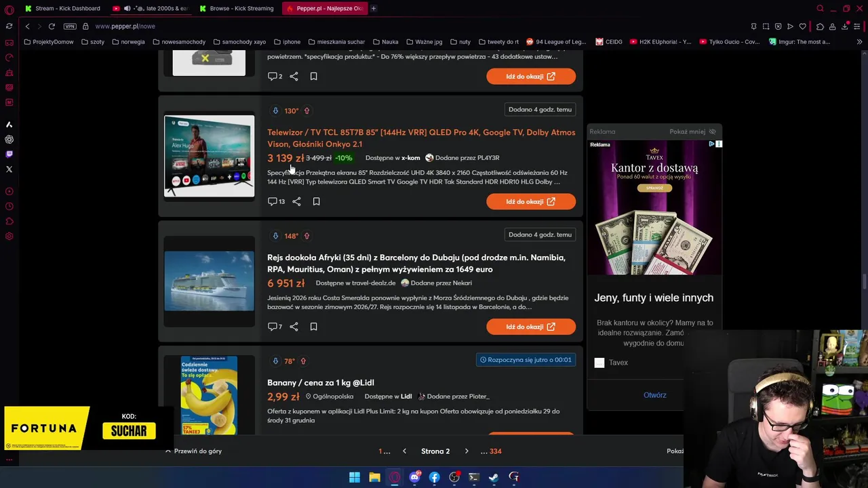Click Przewiń do góry button
Viewport: 868px width, 488px height.
pos(193,451)
